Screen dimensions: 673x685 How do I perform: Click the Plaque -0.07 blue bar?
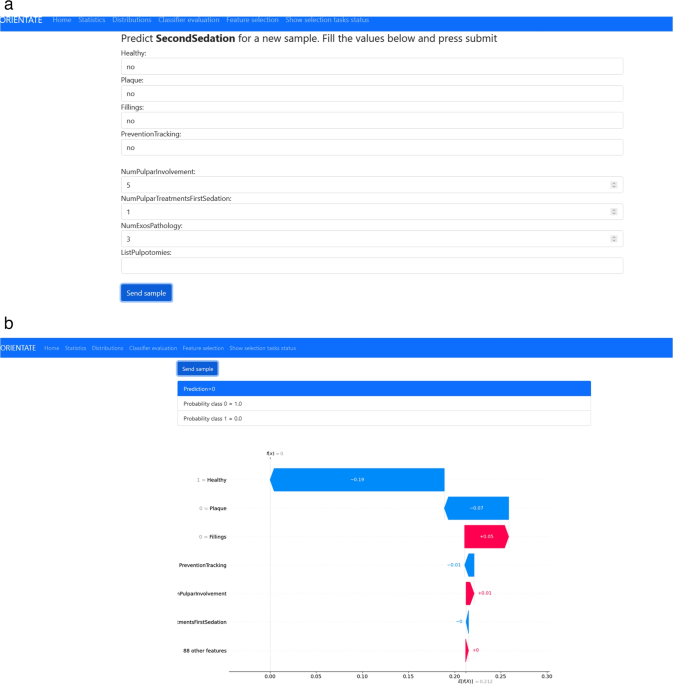coord(476,508)
